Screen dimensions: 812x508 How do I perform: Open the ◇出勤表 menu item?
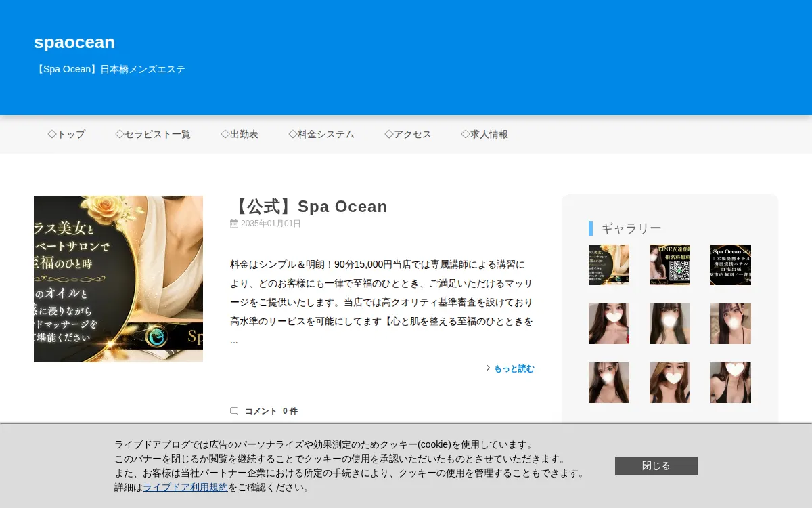point(240,134)
